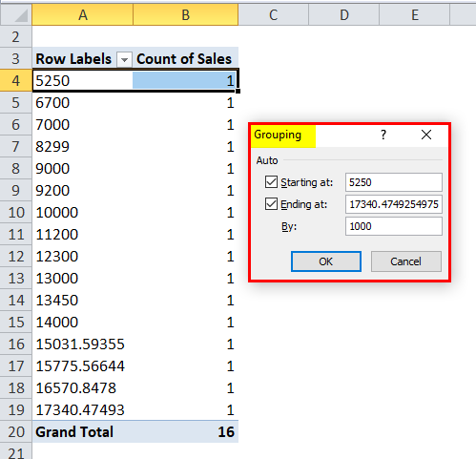Select column C header

[x=274, y=14]
